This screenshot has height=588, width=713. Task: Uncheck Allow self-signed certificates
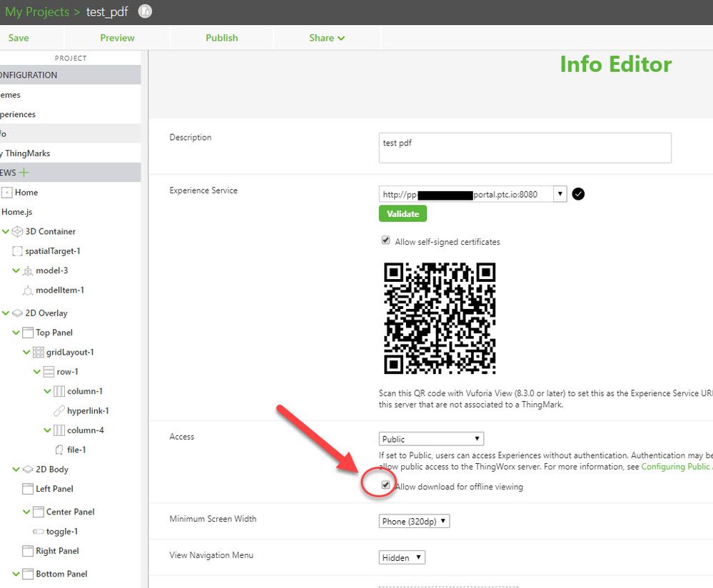click(x=386, y=241)
